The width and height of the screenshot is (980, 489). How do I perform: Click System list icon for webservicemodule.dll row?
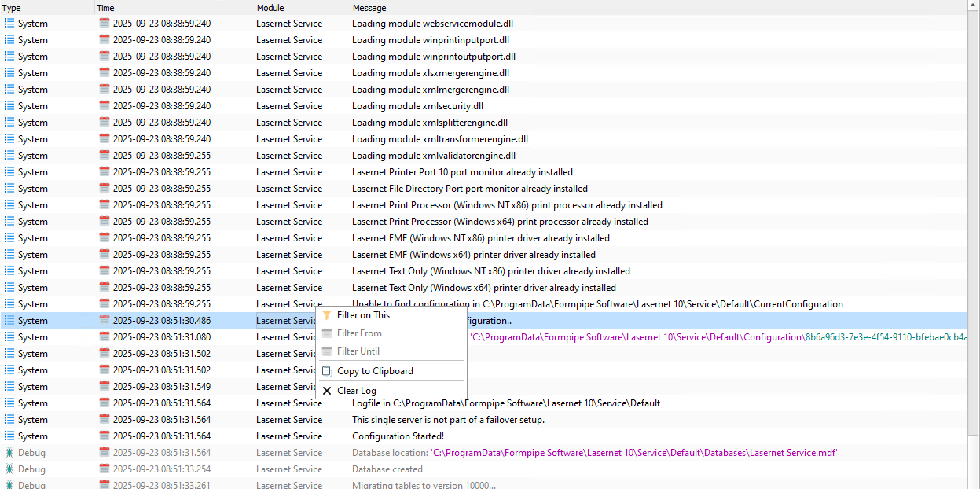9,24
